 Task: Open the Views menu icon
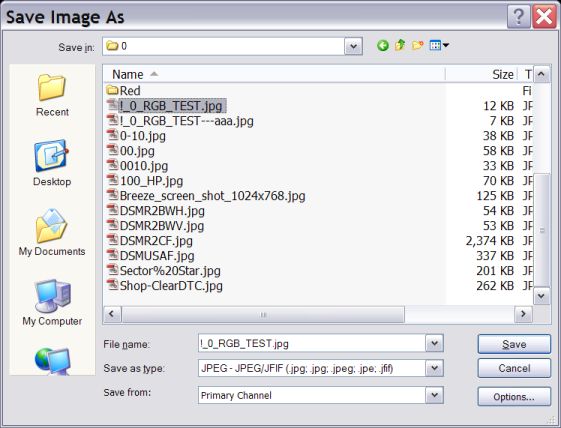coord(439,45)
